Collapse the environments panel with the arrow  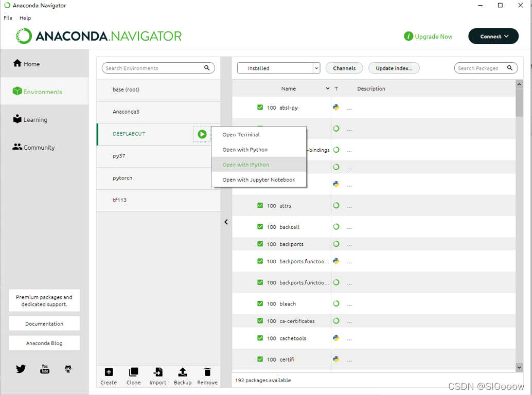[x=226, y=222]
